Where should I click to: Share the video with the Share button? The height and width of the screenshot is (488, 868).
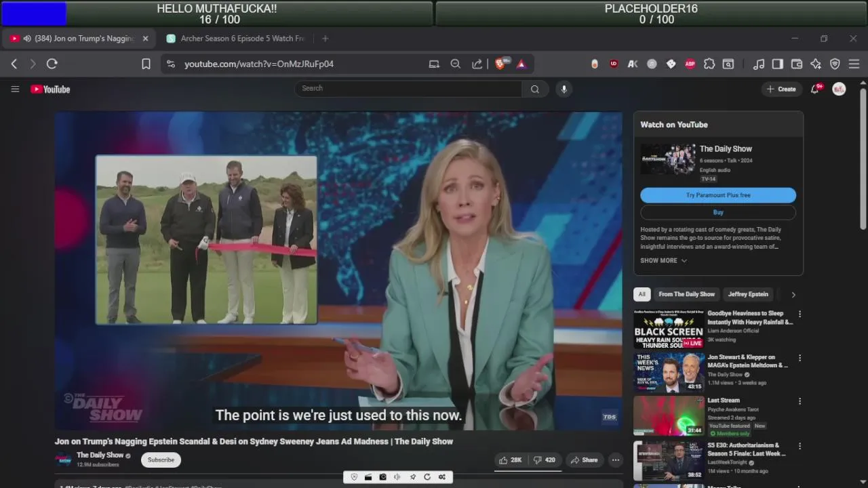click(x=584, y=460)
